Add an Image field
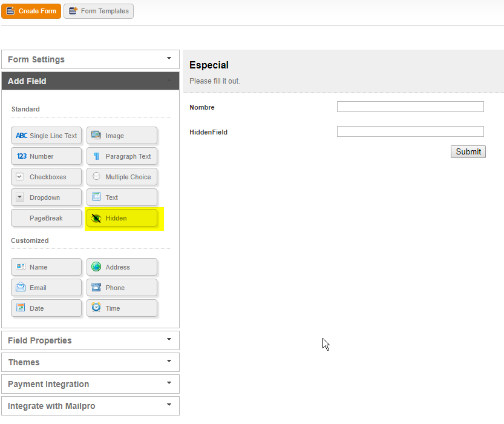 122,136
